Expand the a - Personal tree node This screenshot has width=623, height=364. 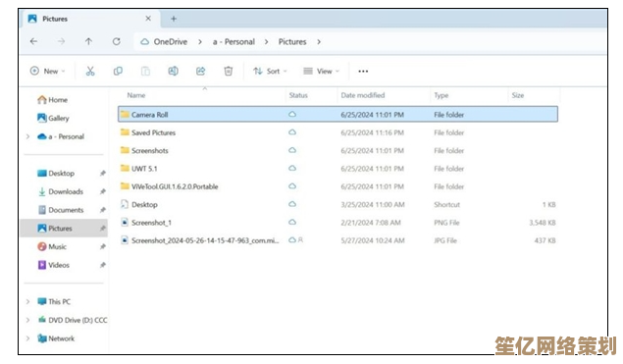pos(27,136)
